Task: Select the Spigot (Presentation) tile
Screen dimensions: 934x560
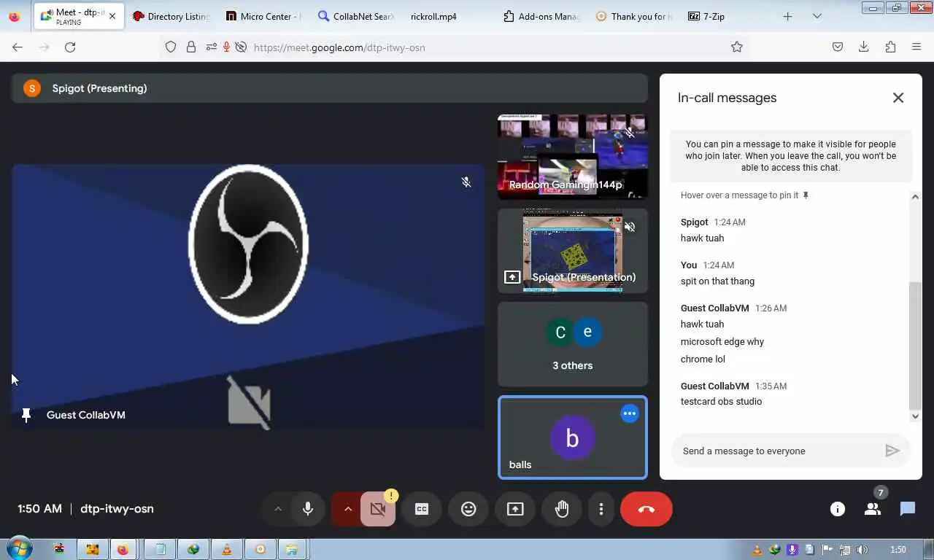Action: coord(573,250)
